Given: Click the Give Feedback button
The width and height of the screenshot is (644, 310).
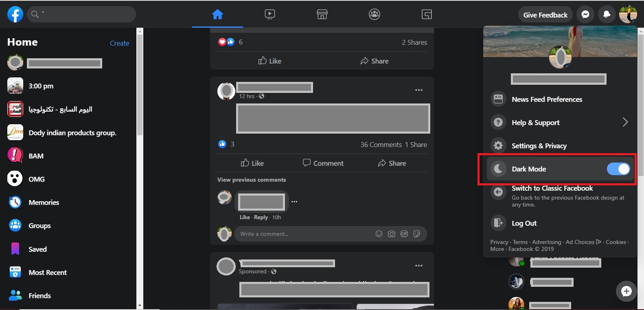Looking at the screenshot, I should coord(545,15).
